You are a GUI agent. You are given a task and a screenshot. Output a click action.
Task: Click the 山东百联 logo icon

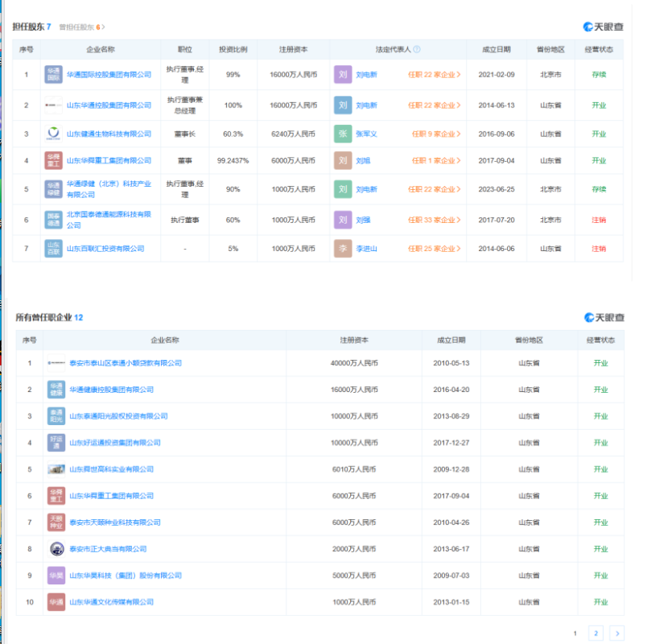[x=53, y=249]
